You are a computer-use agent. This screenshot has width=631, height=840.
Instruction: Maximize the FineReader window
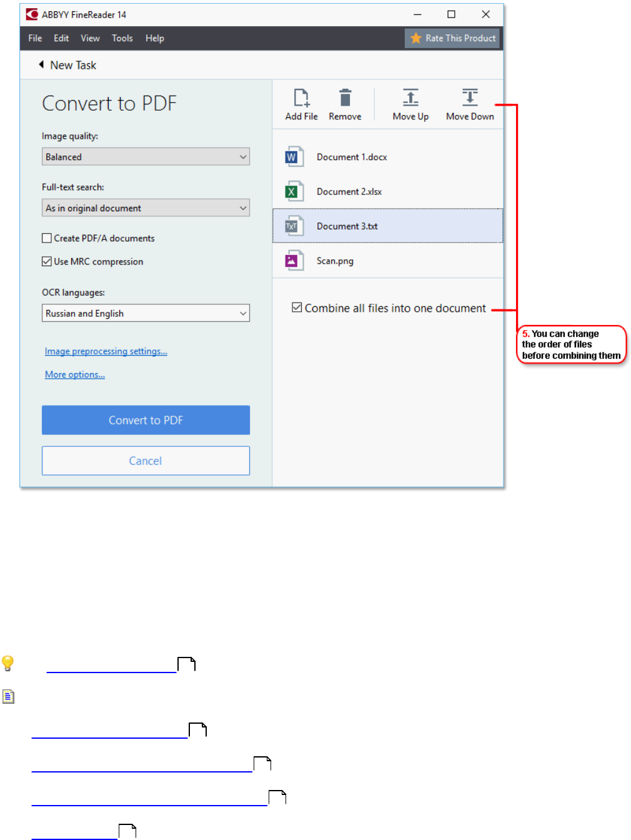[x=451, y=14]
